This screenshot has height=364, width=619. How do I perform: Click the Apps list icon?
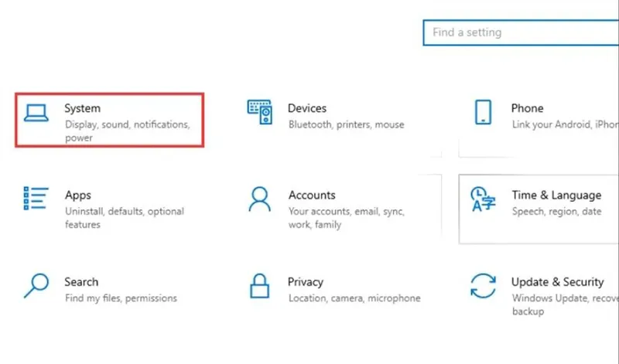pyautogui.click(x=36, y=199)
